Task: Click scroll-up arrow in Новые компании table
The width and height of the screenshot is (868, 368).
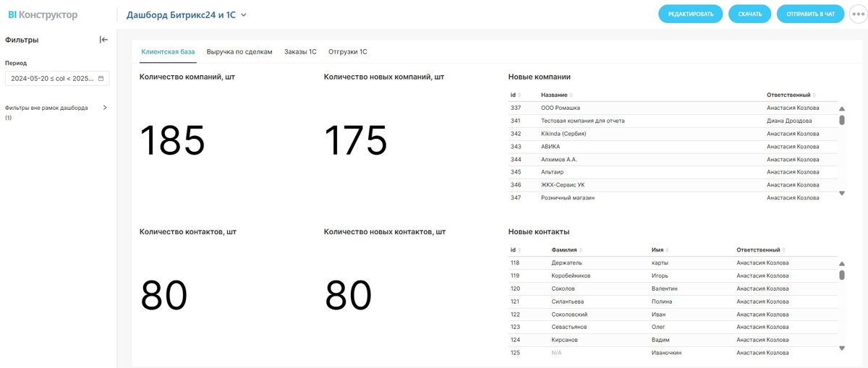Action: coord(841,108)
